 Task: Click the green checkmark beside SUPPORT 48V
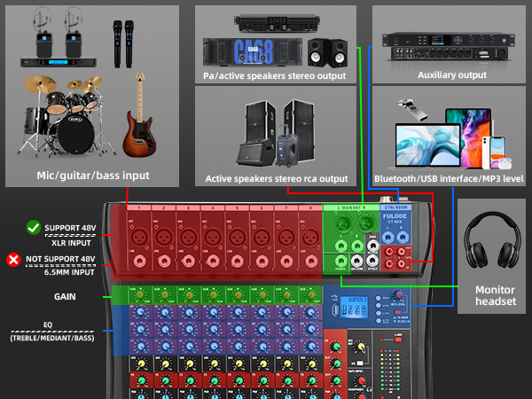[34, 228]
